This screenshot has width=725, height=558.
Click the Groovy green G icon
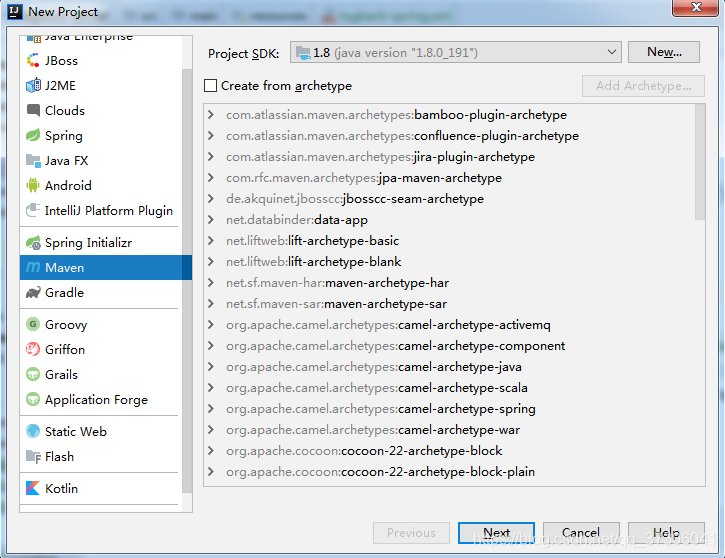click(33, 324)
